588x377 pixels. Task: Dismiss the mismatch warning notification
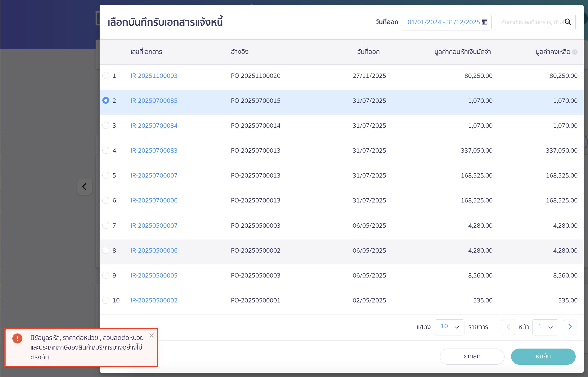coord(152,336)
